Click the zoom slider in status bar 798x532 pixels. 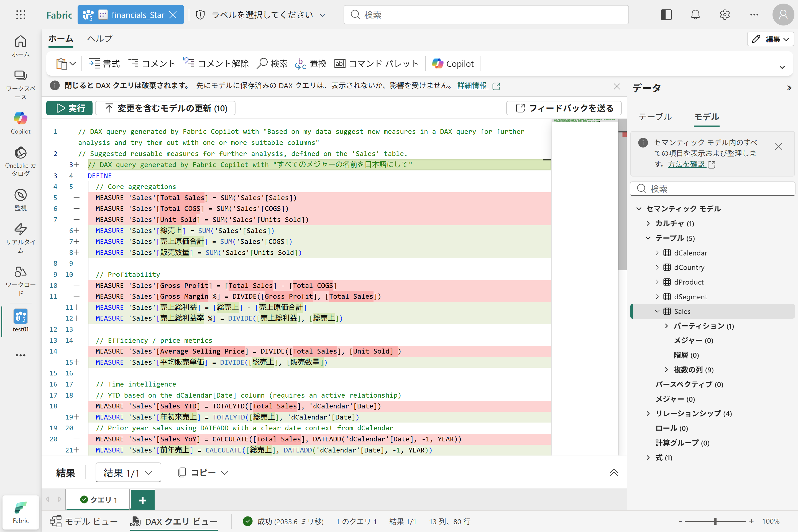(x=715, y=521)
